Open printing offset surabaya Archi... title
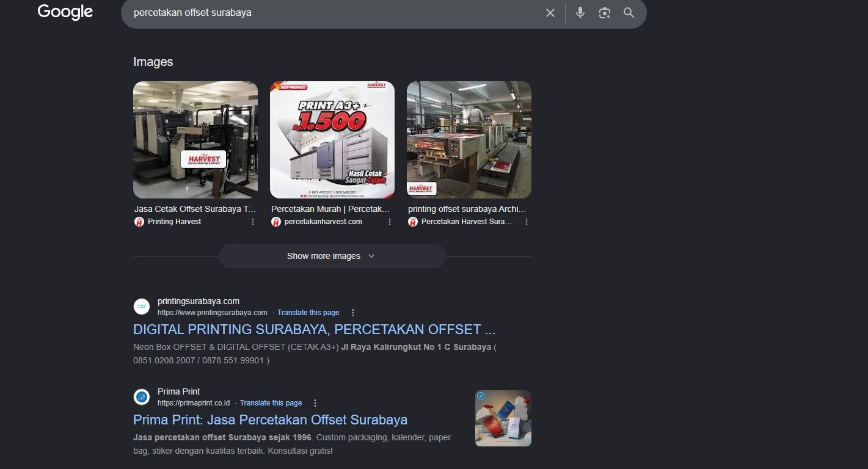The image size is (868, 469). (x=467, y=209)
